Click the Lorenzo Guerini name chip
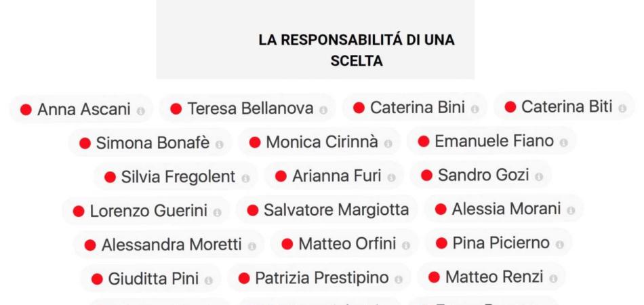 (x=146, y=211)
